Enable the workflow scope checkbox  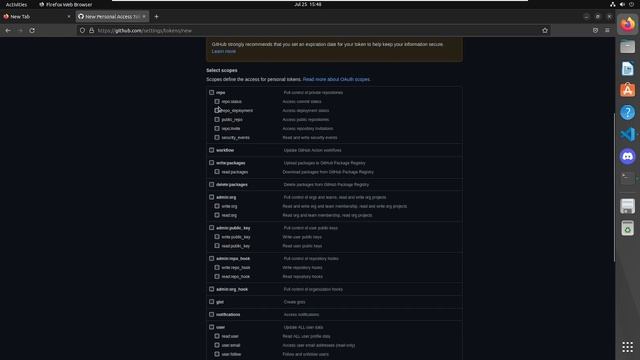pyautogui.click(x=211, y=150)
